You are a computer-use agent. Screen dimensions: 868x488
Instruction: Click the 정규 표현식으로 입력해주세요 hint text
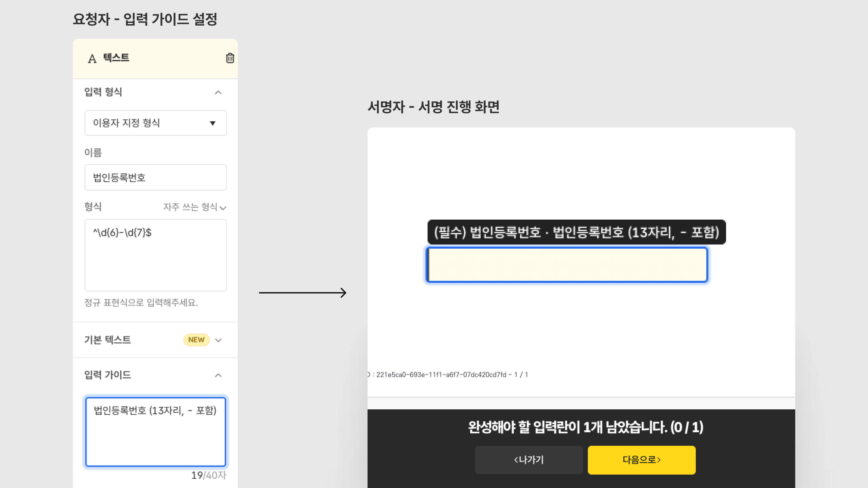coord(141,303)
